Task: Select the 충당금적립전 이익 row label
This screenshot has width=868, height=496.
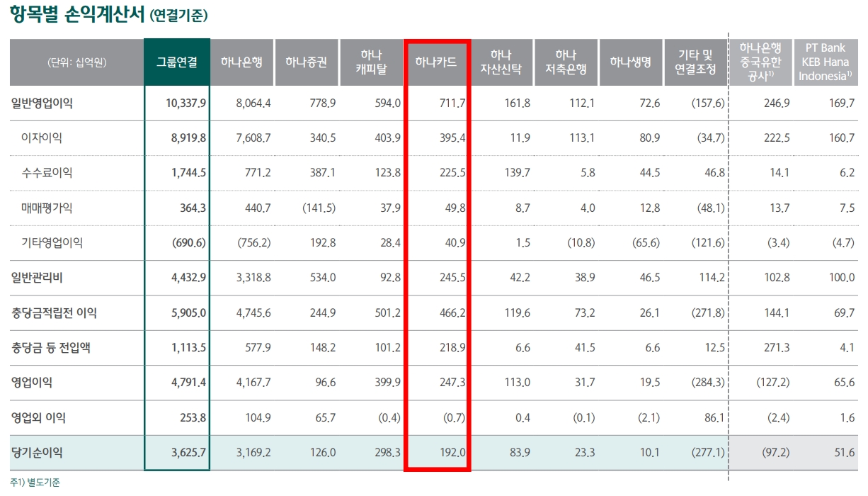Action: coord(54,312)
